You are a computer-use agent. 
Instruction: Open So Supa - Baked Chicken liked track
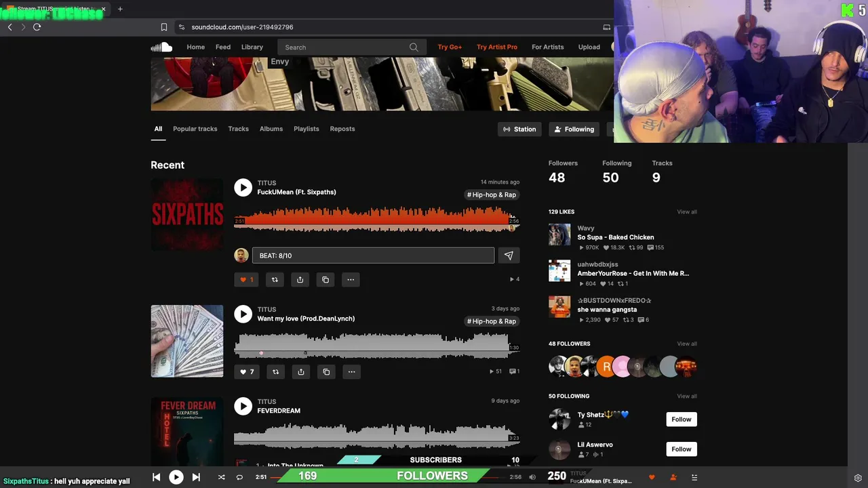pyautogui.click(x=616, y=237)
